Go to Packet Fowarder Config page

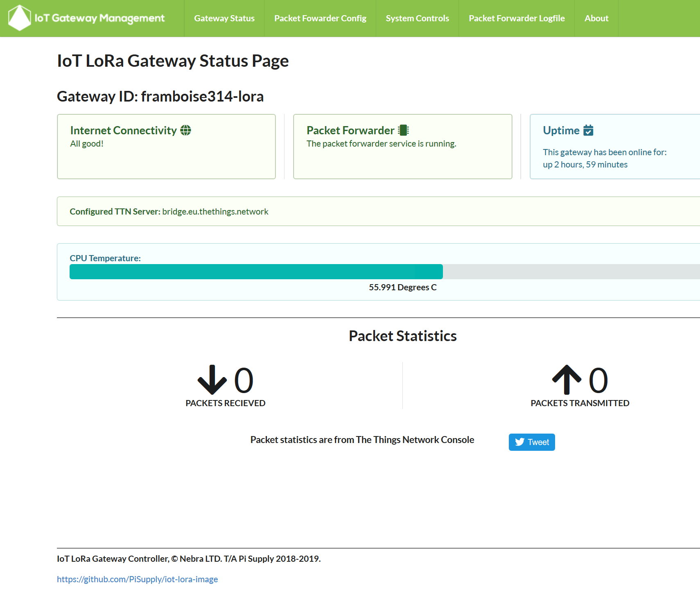point(320,18)
